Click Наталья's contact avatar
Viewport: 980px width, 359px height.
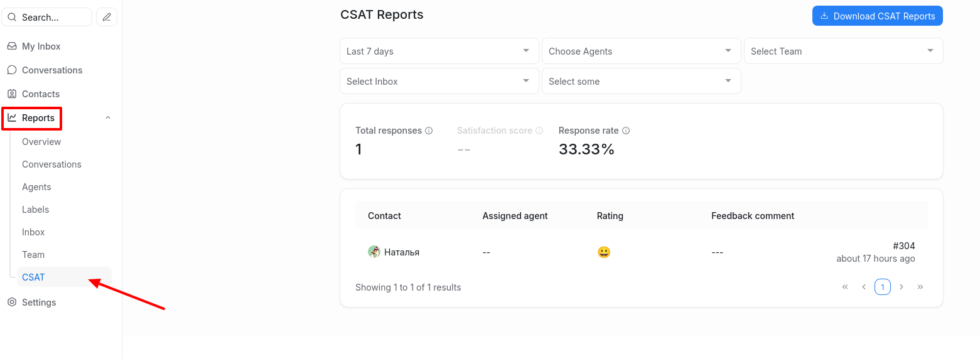point(374,252)
